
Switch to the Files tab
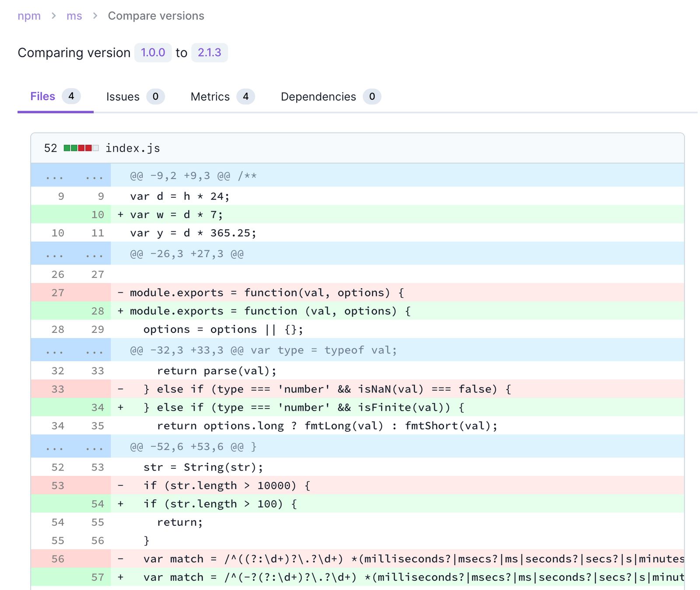coord(56,96)
